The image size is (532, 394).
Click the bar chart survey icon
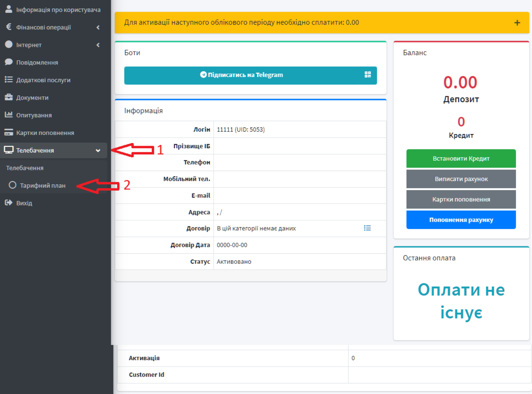tap(8, 115)
